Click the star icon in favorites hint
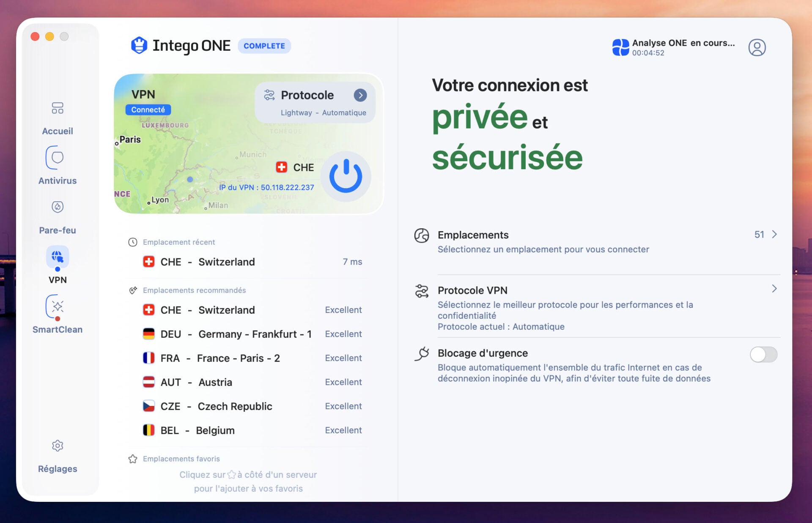The image size is (812, 523). click(231, 475)
